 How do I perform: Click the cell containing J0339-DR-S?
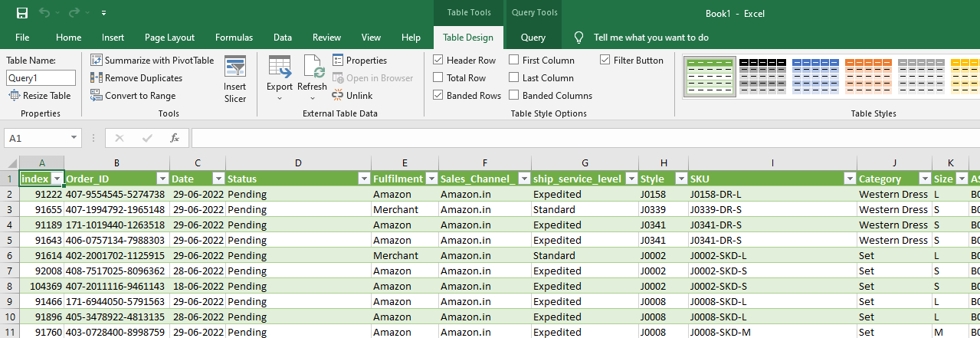(772, 209)
